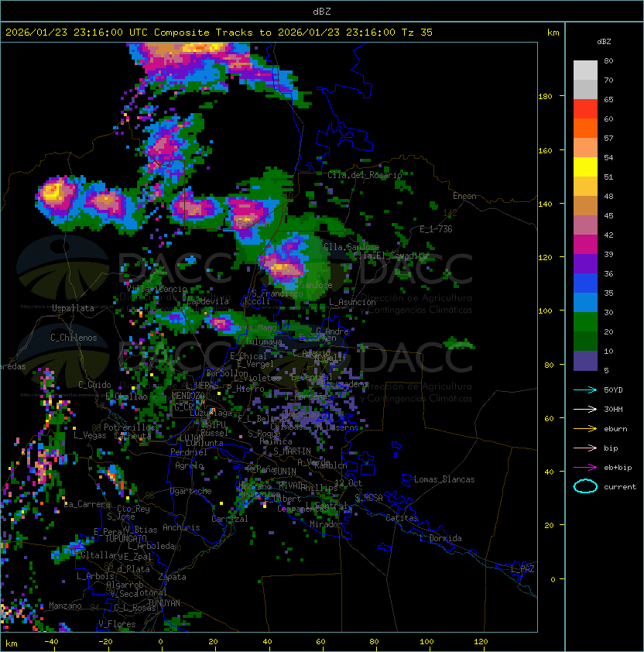Image resolution: width=644 pixels, height=652 pixels.
Task: Click the 'L_PAZ' map label
Action: click(522, 569)
